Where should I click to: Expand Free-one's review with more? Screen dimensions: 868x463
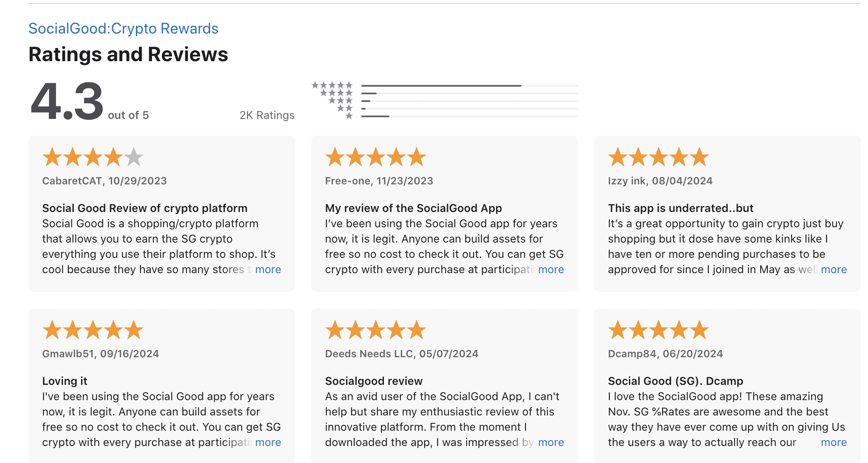[551, 270]
